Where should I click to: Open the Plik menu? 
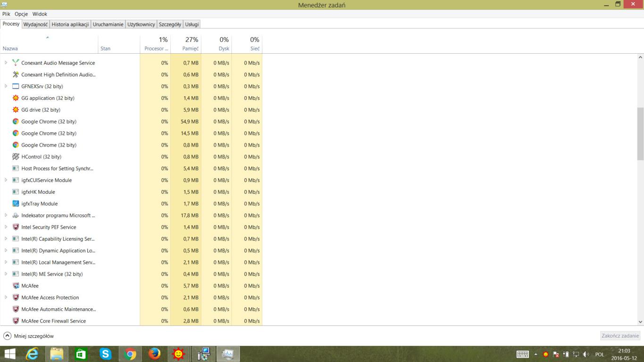(x=6, y=14)
